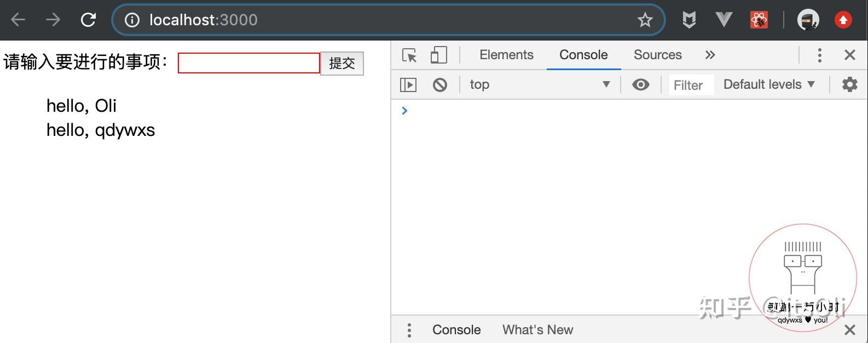Switch to the Elements tab
868x343 pixels.
506,55
